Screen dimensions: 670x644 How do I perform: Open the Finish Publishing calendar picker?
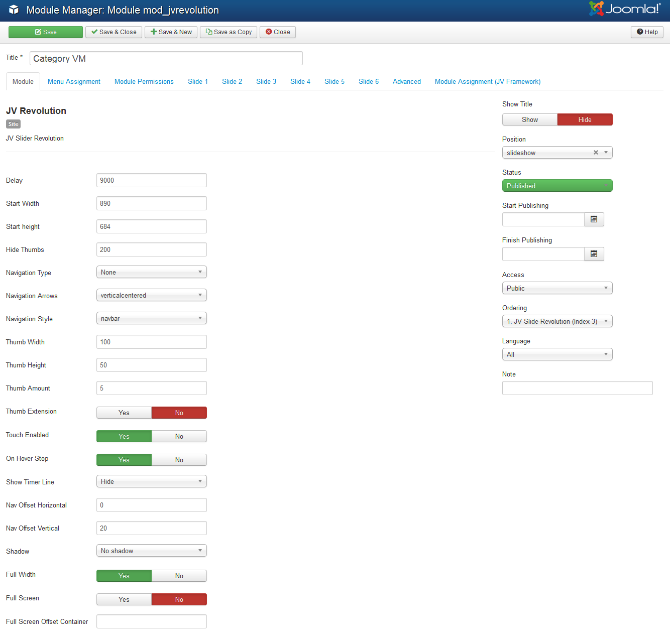[x=594, y=254]
